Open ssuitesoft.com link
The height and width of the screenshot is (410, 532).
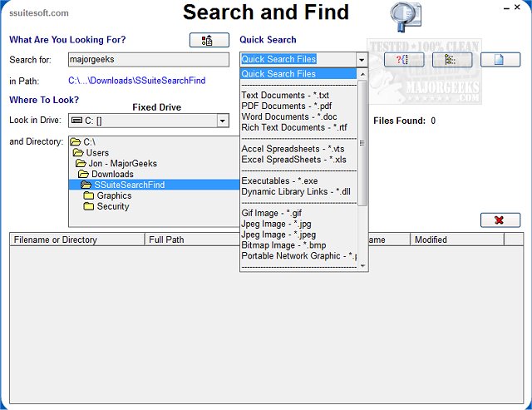pyautogui.click(x=39, y=13)
